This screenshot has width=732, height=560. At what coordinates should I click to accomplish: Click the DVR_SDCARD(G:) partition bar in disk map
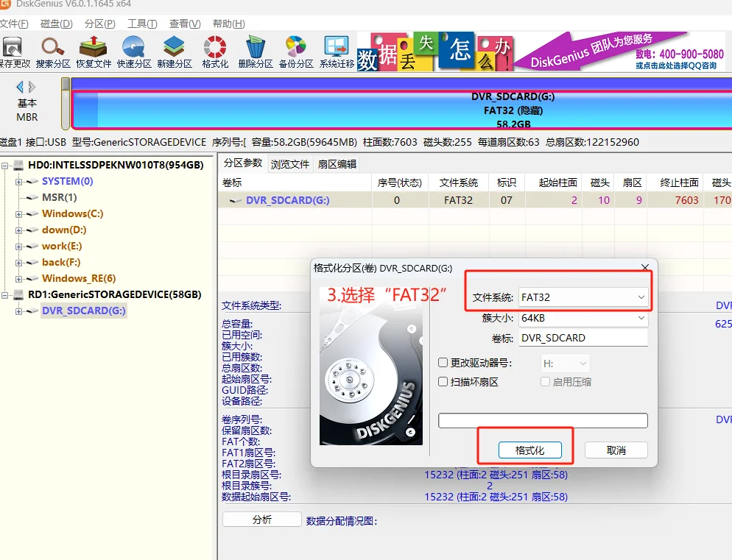coord(401,110)
